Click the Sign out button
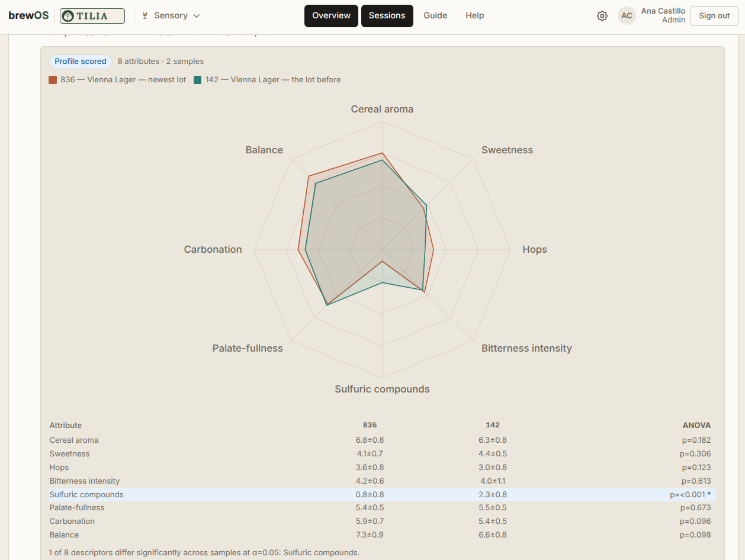 (x=714, y=16)
